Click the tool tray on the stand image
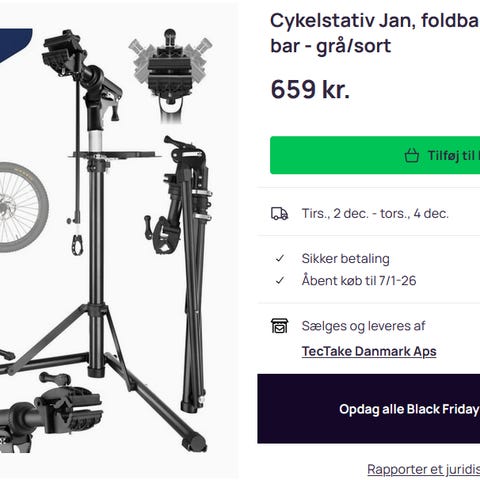This screenshot has width=480, height=480. [x=115, y=155]
